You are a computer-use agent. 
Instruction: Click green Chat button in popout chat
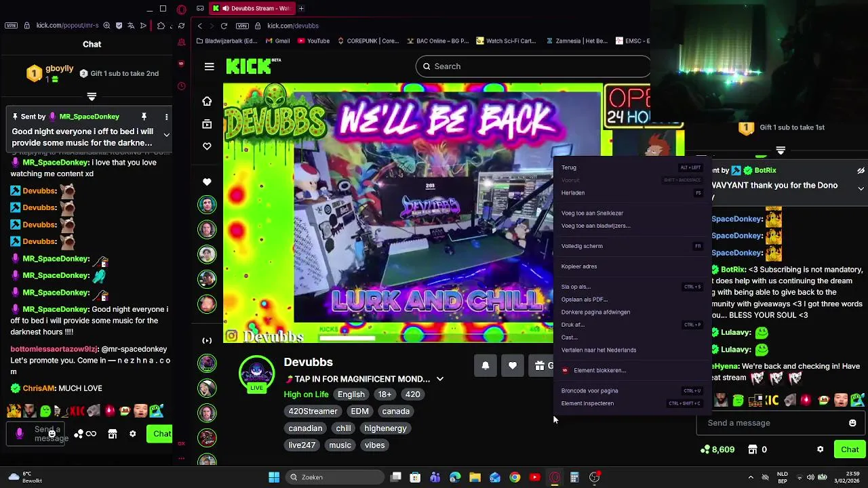click(159, 434)
